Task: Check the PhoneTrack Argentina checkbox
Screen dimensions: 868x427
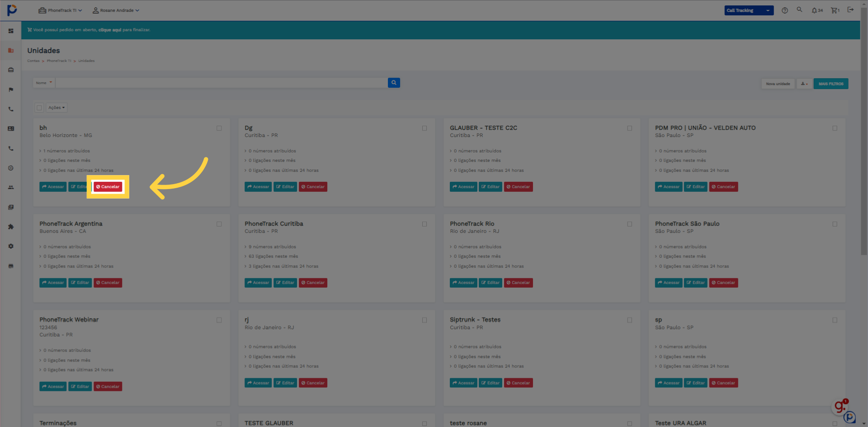Action: [x=219, y=224]
